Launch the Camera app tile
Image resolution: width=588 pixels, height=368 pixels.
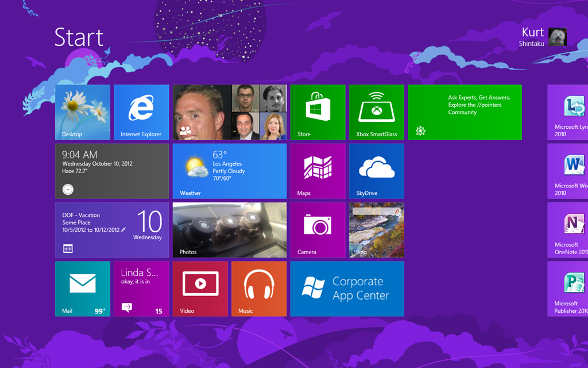[318, 229]
